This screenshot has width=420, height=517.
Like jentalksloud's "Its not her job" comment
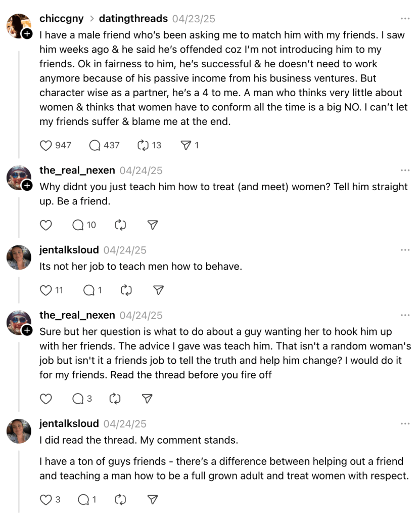(46, 290)
